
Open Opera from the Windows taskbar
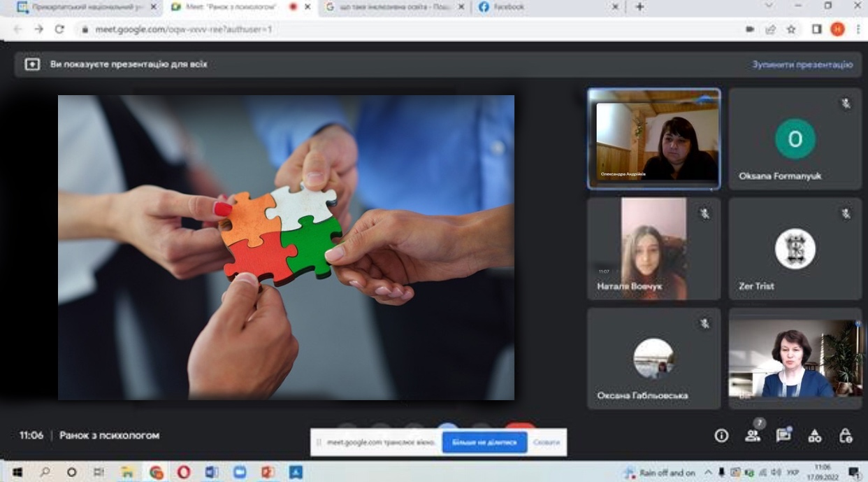point(183,472)
